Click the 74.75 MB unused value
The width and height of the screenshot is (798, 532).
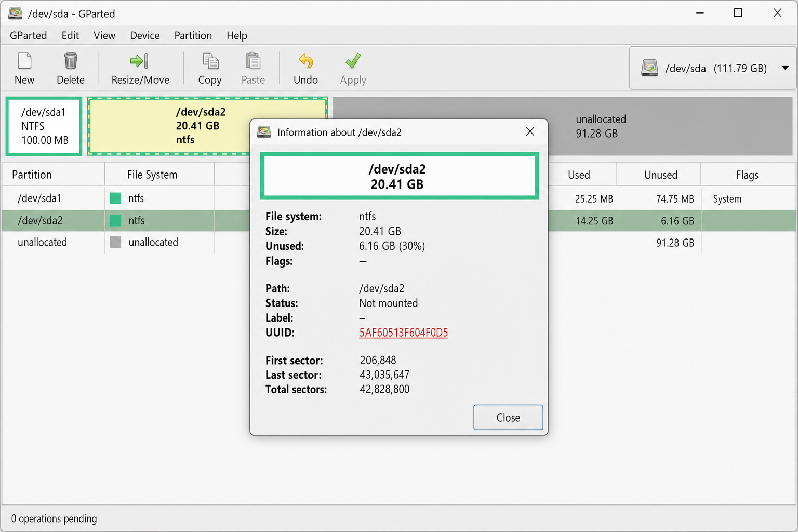point(675,199)
